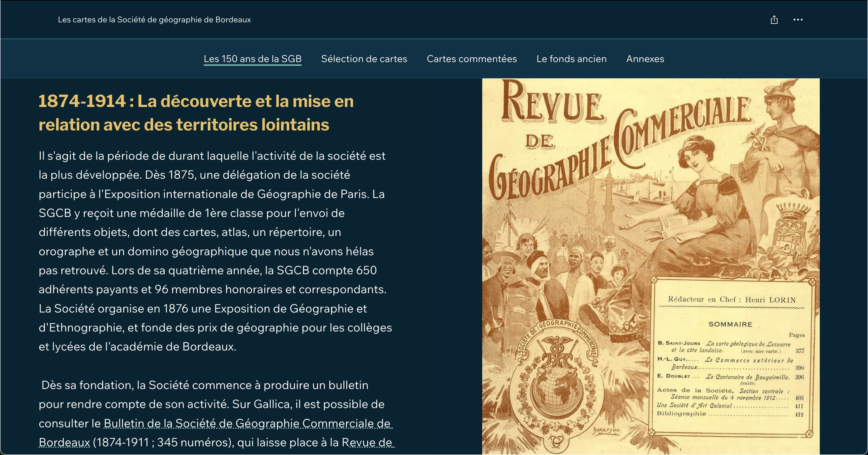The image size is (868, 455).
Task: Click 'Rédacteur en Chef : Henri LORIN' text
Action: click(x=731, y=300)
